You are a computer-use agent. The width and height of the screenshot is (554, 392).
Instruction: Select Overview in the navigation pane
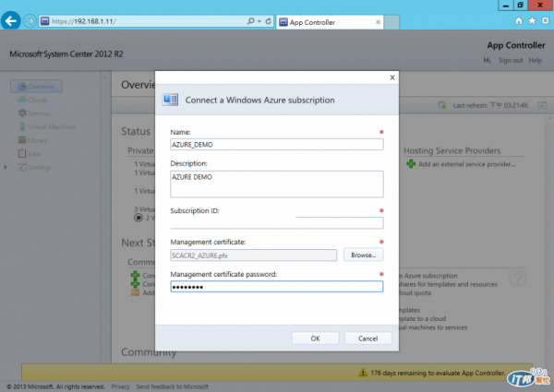click(36, 87)
